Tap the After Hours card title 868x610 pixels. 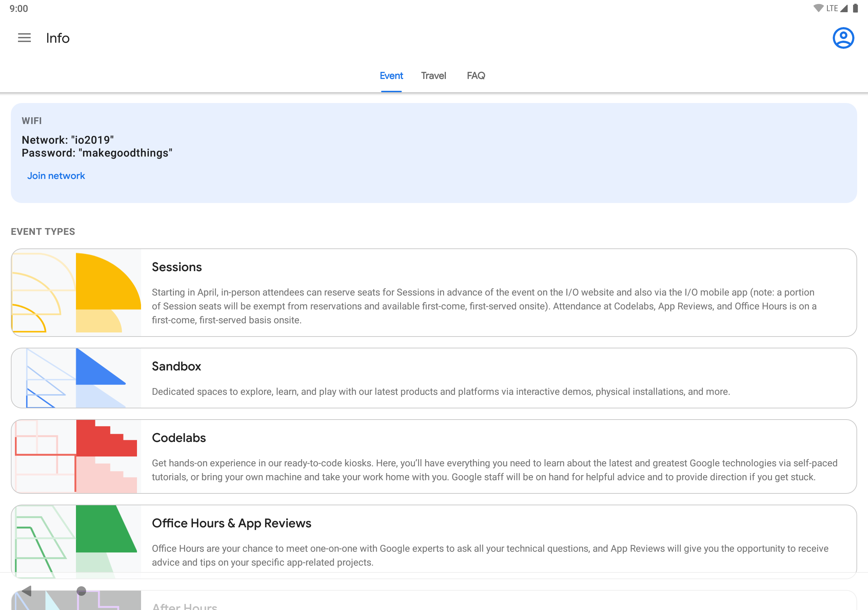[184, 606]
